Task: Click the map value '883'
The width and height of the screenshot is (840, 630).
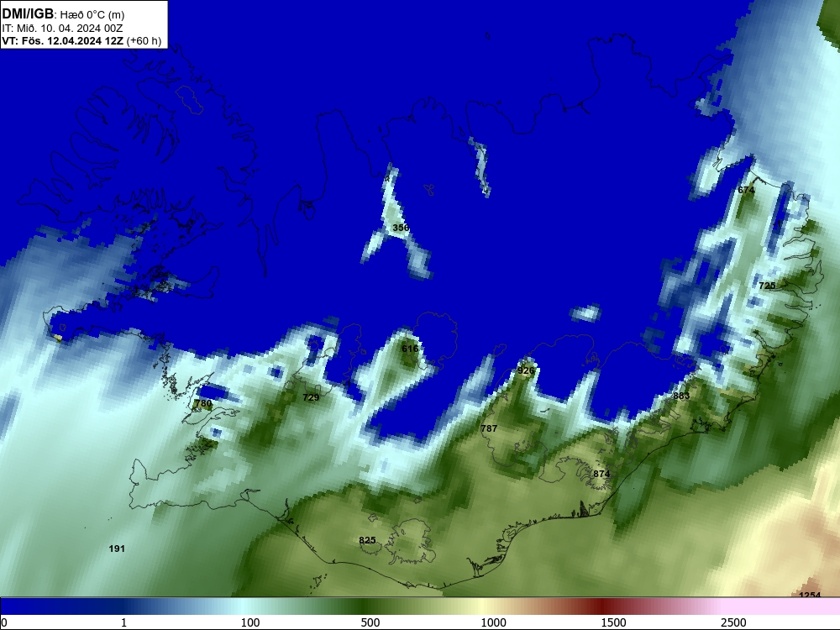Action: click(x=681, y=396)
